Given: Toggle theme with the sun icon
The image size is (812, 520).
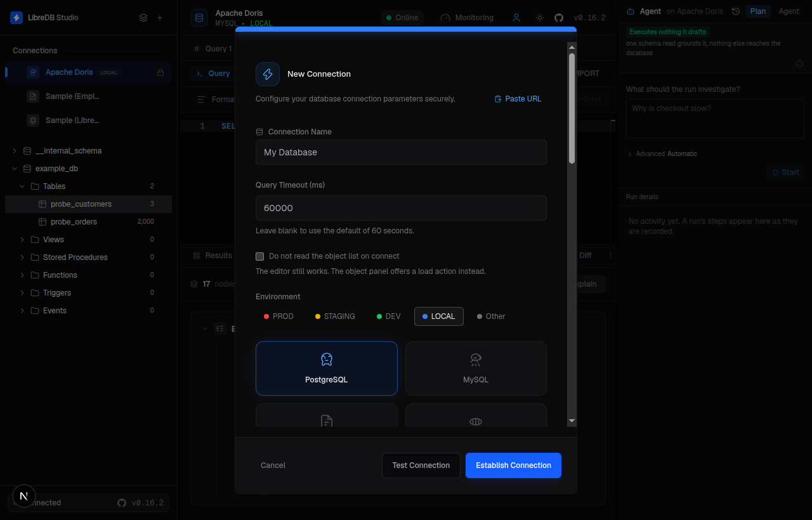Looking at the screenshot, I should tap(540, 18).
